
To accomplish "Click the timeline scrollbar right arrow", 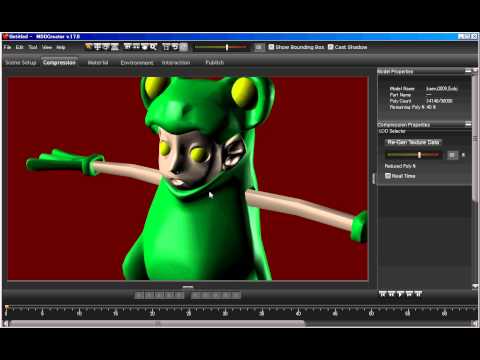I will (474, 323).
